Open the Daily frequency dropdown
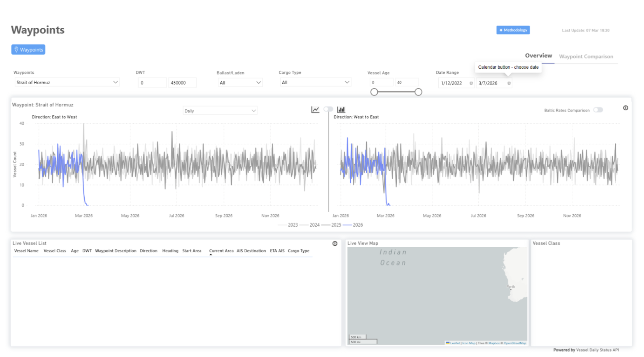Screen dimensions: 644x357 (x=220, y=111)
